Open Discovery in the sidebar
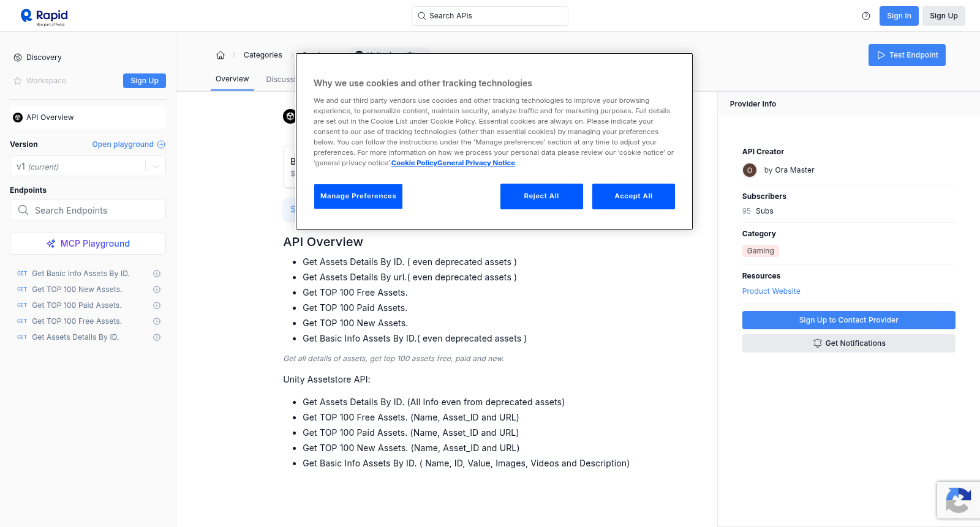 pyautogui.click(x=44, y=58)
